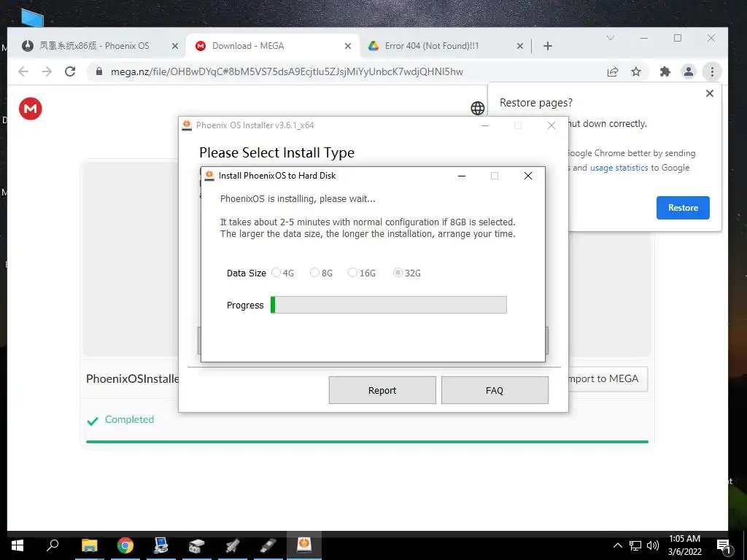The height and width of the screenshot is (560, 747).
Task: Bookmark this page with the star icon
Action: point(636,71)
